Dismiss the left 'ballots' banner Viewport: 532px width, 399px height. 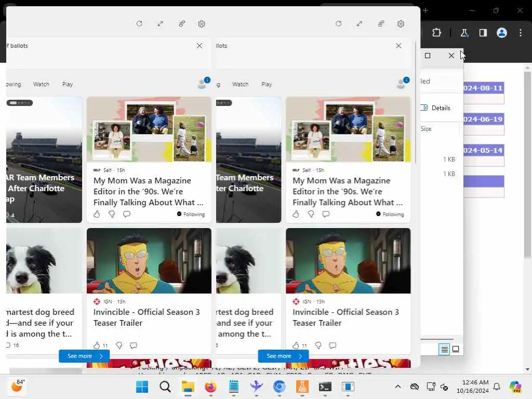199,46
